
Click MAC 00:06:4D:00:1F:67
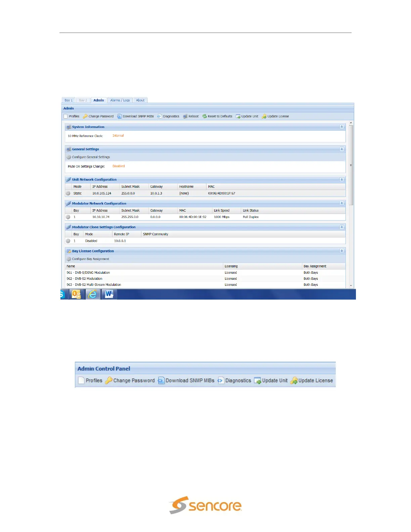click(x=222, y=193)
